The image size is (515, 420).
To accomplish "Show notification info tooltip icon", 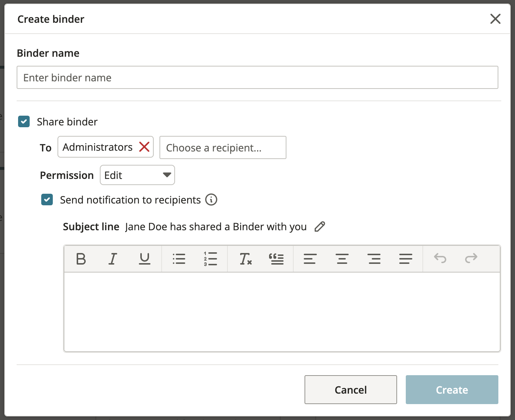I will click(211, 200).
